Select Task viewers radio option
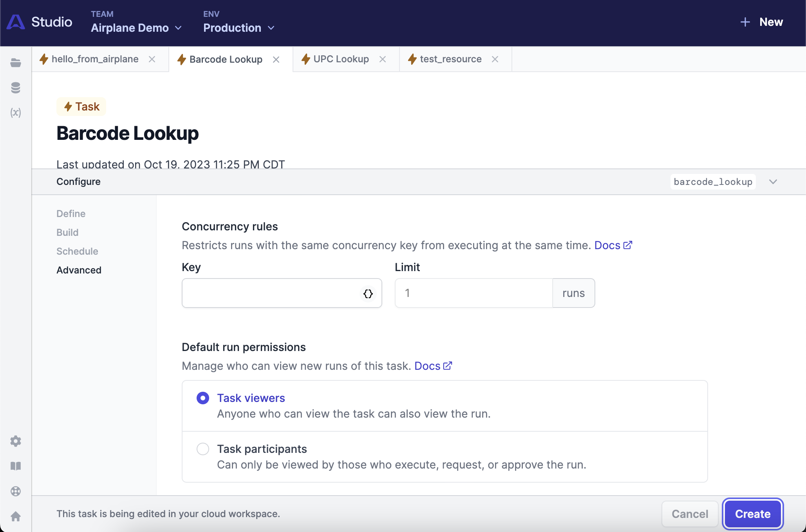The width and height of the screenshot is (806, 532). (x=203, y=398)
